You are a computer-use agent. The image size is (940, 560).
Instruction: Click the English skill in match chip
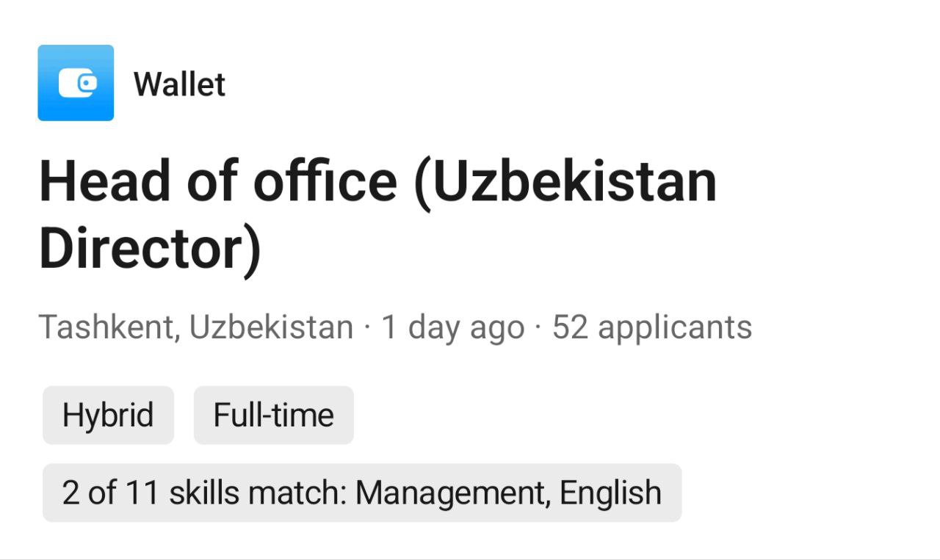pos(610,493)
